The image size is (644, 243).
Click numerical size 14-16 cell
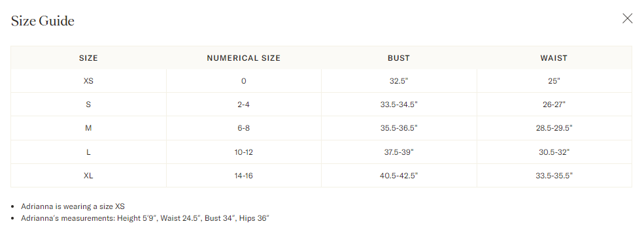click(244, 176)
